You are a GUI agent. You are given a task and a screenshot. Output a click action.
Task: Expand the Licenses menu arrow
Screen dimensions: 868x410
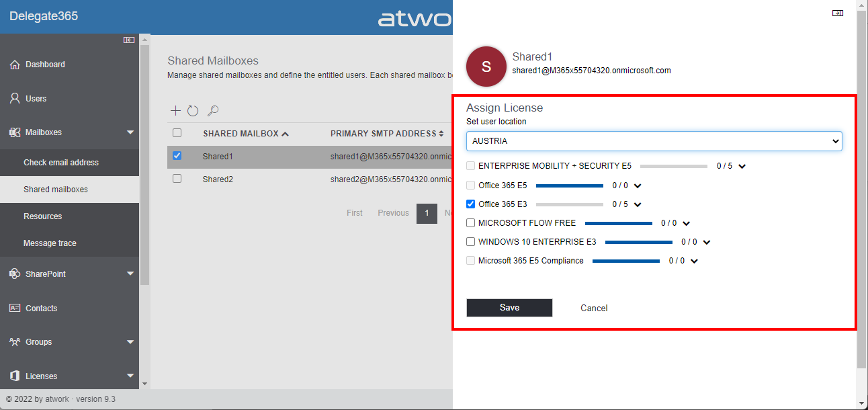click(130, 376)
